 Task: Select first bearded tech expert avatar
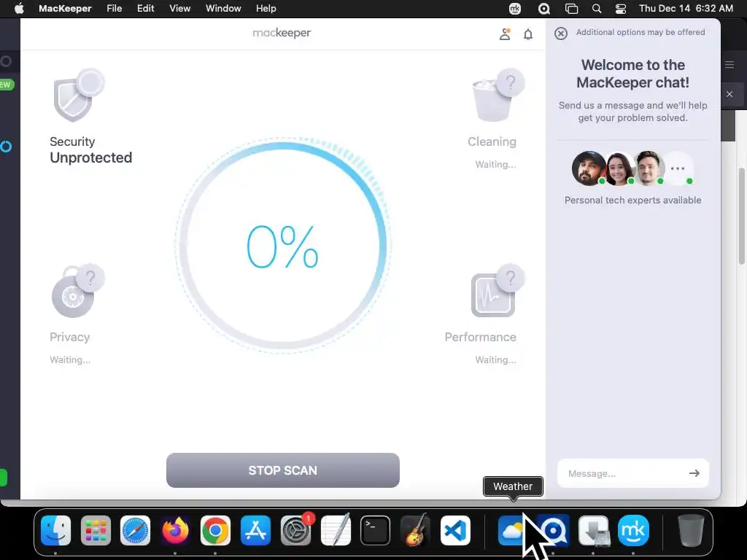tap(589, 168)
